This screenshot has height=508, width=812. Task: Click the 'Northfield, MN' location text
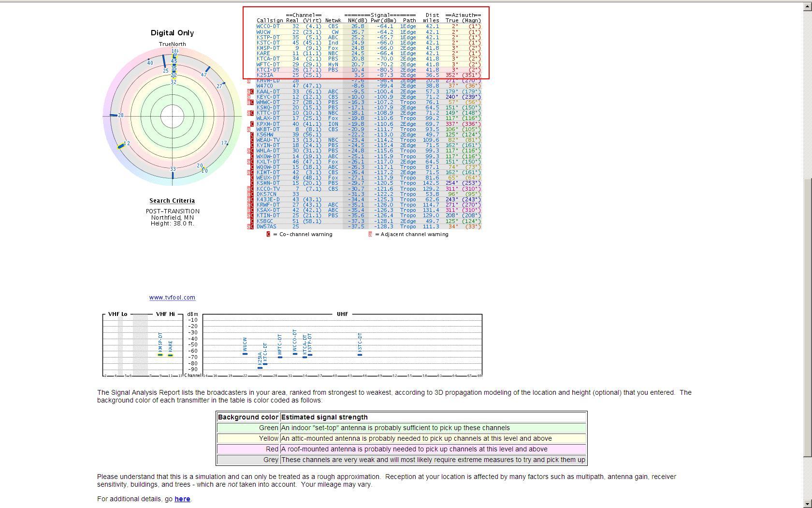(x=173, y=218)
